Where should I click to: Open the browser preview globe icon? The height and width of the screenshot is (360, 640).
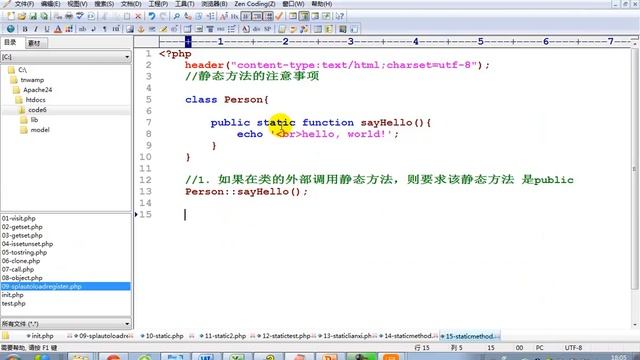[11, 29]
